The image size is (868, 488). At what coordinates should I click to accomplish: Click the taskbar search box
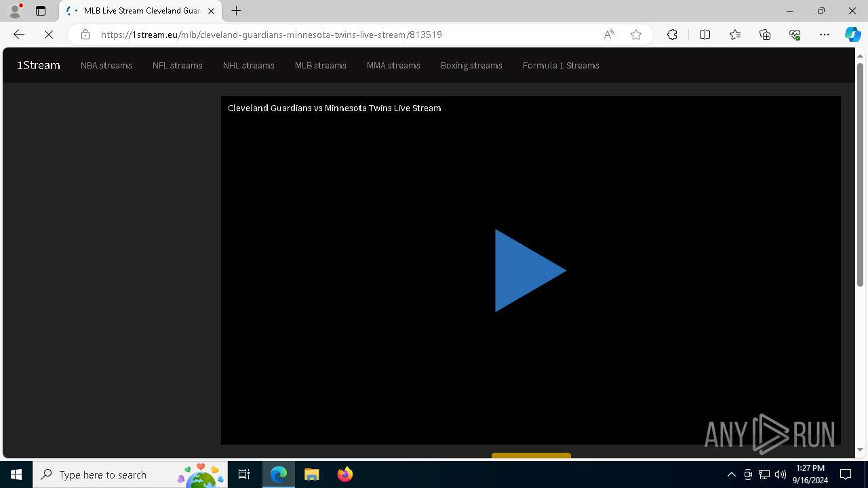point(132,474)
